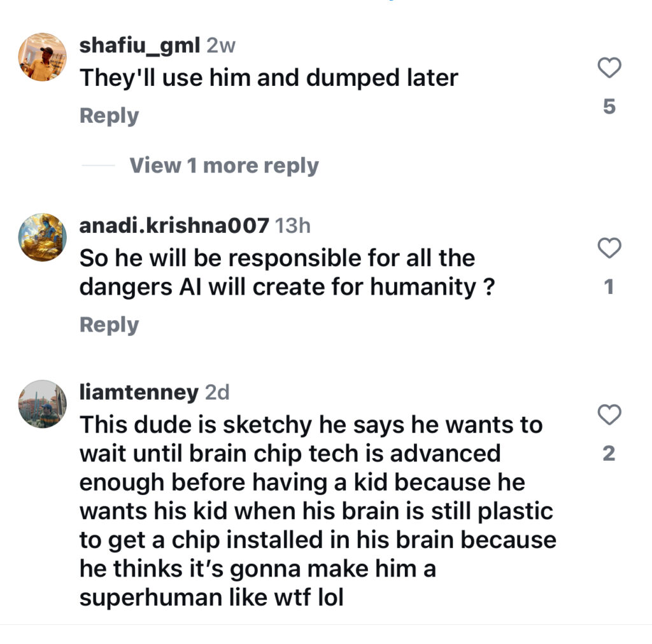Select liamtenney's comment about brain chip tech
652x644 pixels.
point(318,511)
